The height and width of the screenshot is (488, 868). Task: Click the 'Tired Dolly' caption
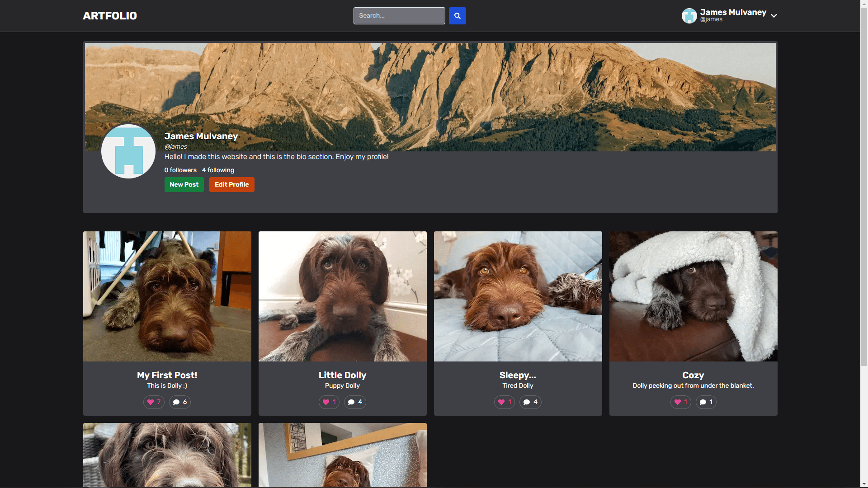click(518, 386)
